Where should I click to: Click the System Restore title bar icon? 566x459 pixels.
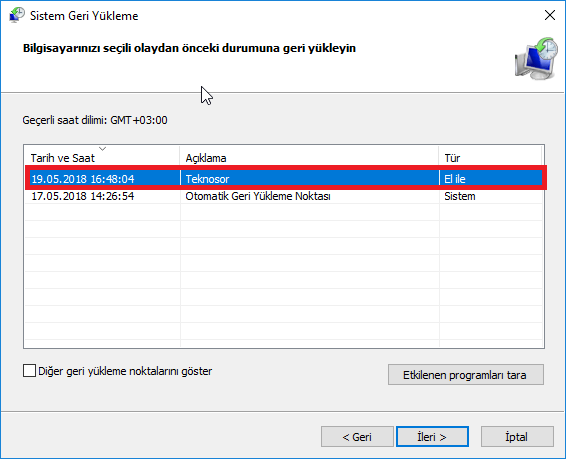point(17,15)
